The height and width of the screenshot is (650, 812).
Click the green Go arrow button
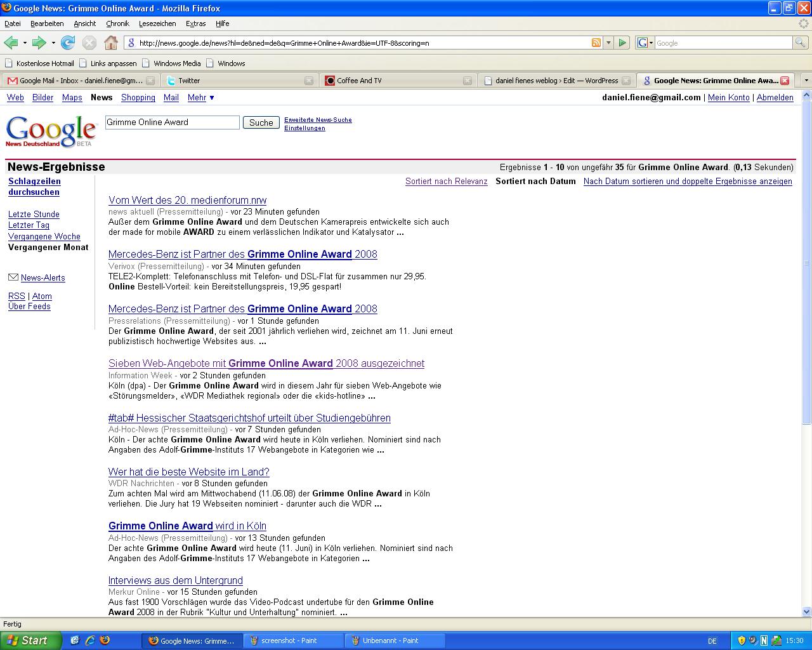click(622, 43)
